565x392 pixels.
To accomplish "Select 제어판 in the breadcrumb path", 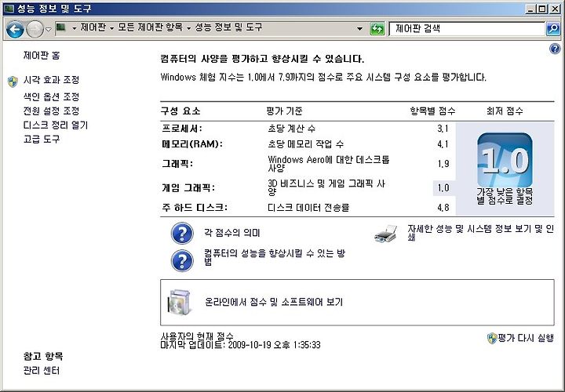I will (x=93, y=27).
